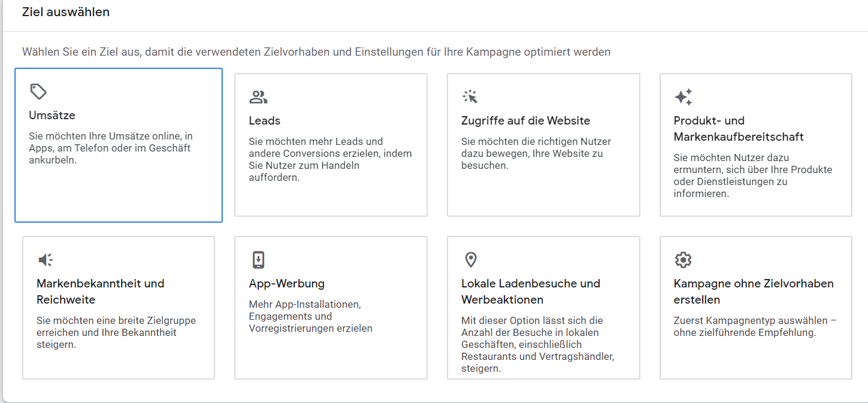Click the sparkle icon for Produkt- und Markenkaufbereitschaft
Viewport: 868px width, 403px height.
click(683, 97)
